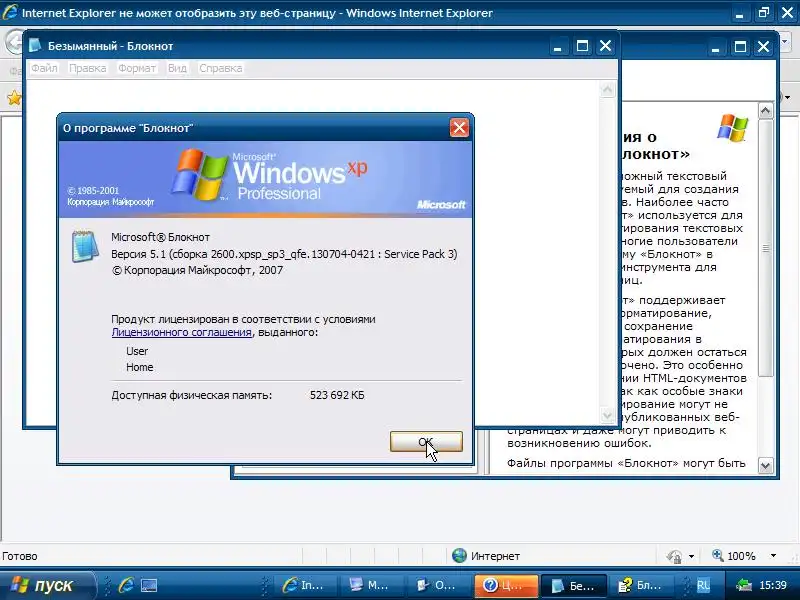Image resolution: width=800 pixels, height=600 pixels.
Task: Click the Notepad icon in the Блокнот title bar
Action: pos(35,45)
